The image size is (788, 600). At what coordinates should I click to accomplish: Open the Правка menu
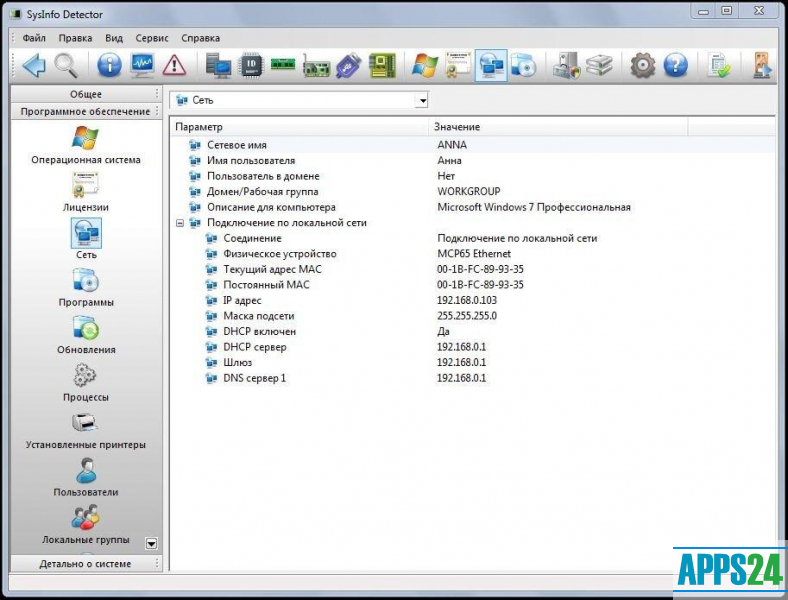75,38
